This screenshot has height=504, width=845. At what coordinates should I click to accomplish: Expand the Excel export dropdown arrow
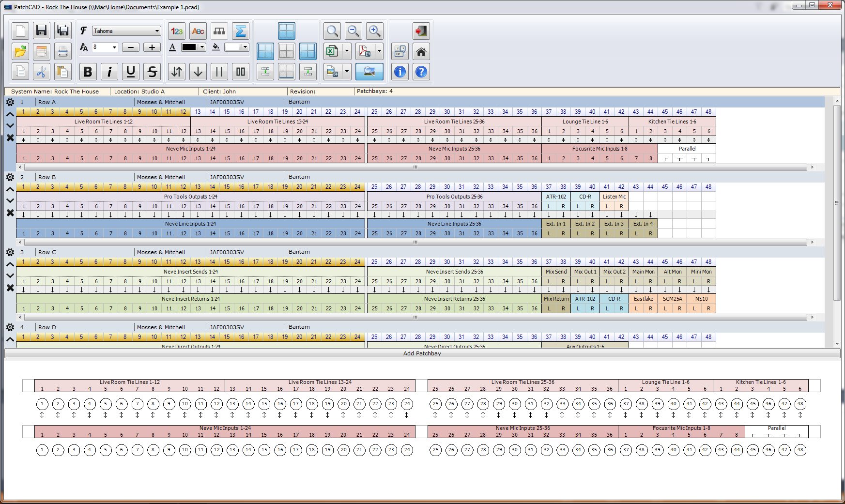point(347,51)
